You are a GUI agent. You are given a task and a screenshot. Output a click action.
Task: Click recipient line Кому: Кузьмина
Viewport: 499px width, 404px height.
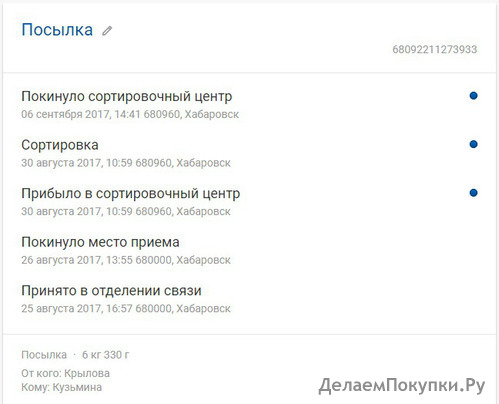(62, 387)
